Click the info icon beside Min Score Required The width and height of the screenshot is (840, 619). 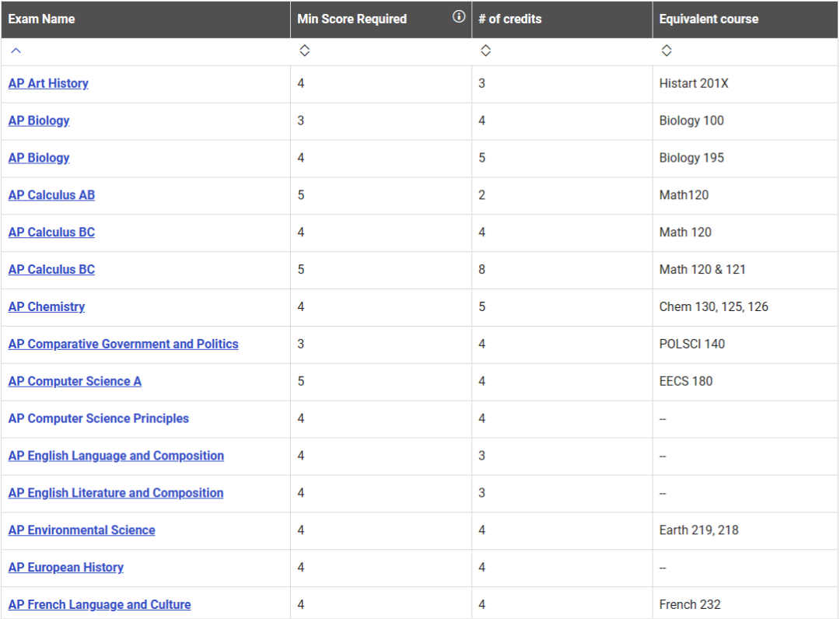(x=459, y=17)
